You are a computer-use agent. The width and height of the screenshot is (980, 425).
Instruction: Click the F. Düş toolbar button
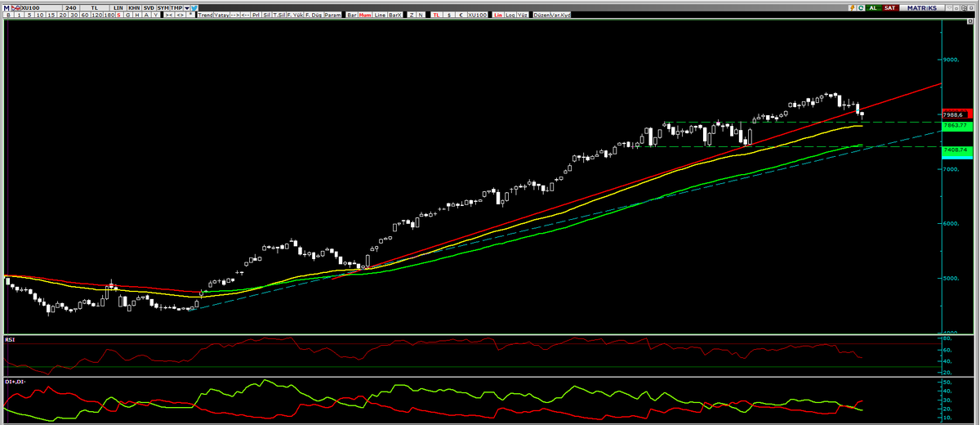coord(314,16)
